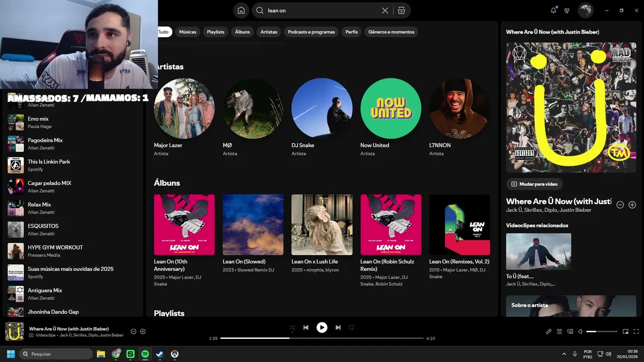Open Steam from the taskbar
The width and height of the screenshot is (644, 362).
pos(160,354)
